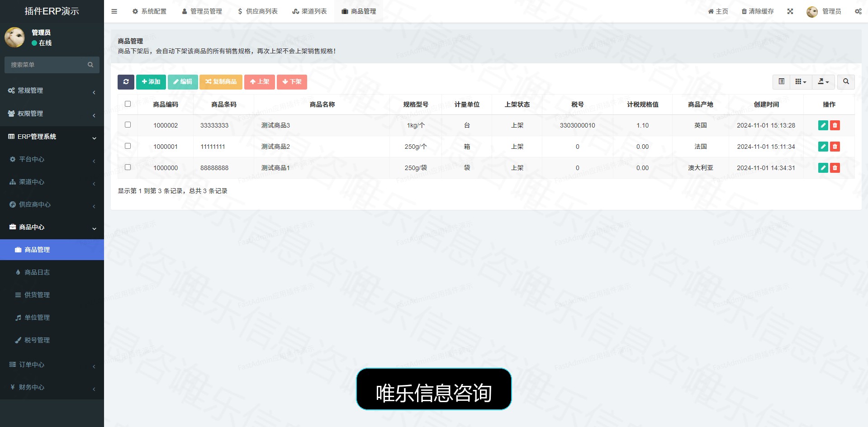868x427 pixels.
Task: Expand the 订单中心 submenu
Action: point(52,365)
